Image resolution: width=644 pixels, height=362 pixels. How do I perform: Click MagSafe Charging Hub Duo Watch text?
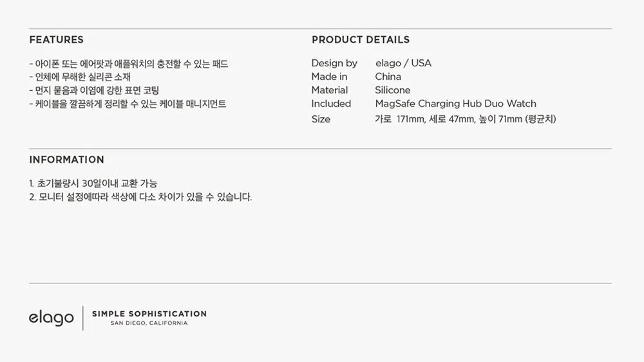tap(455, 104)
